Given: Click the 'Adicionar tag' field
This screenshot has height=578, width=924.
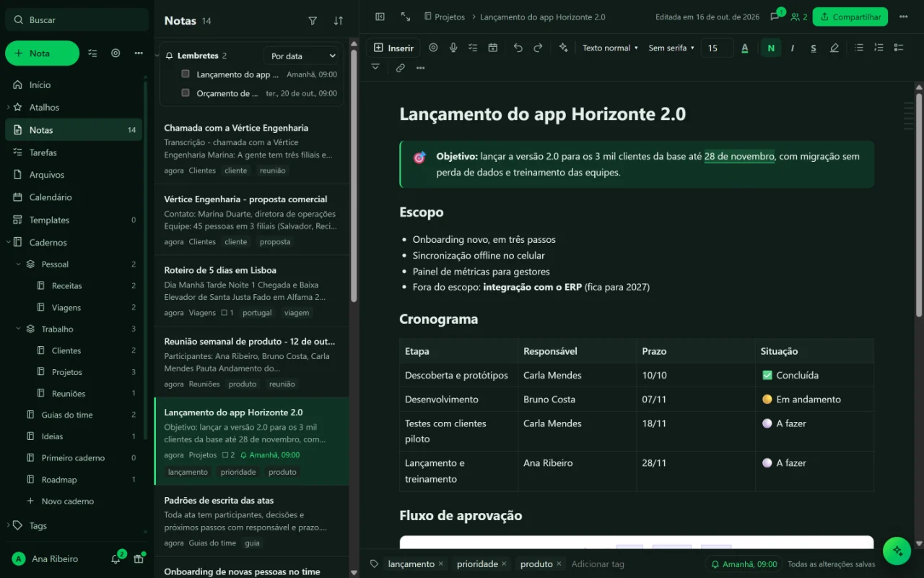Looking at the screenshot, I should [598, 564].
